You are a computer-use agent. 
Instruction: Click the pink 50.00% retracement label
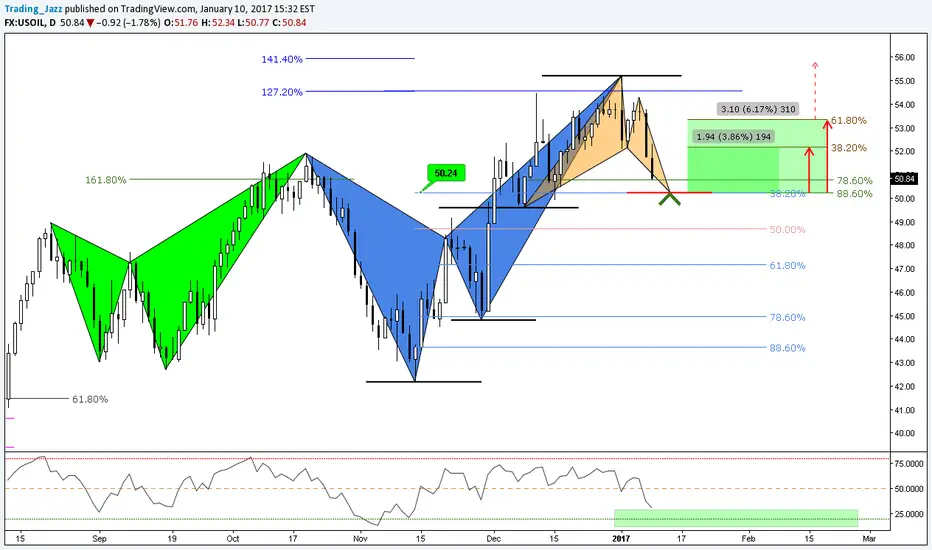(x=788, y=230)
